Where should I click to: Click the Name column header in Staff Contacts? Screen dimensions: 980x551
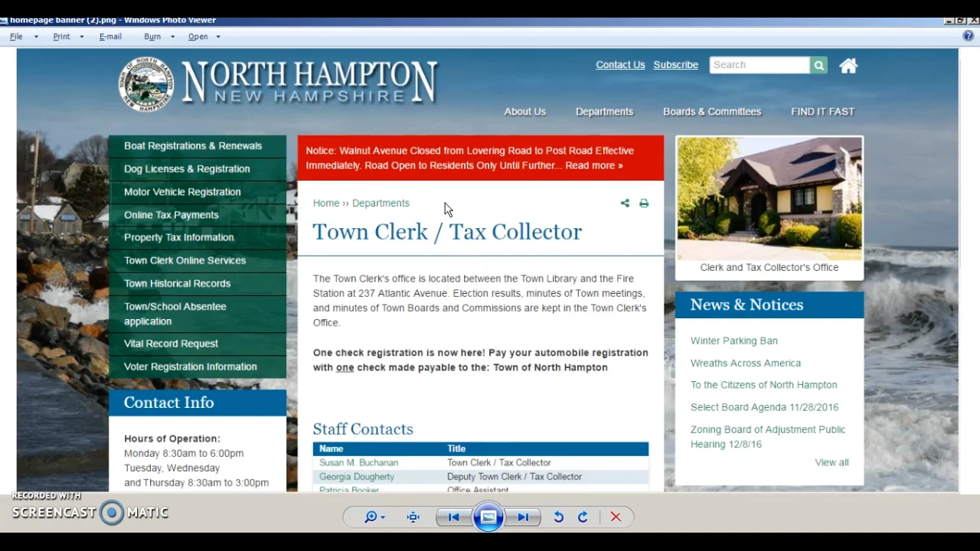pyautogui.click(x=332, y=448)
